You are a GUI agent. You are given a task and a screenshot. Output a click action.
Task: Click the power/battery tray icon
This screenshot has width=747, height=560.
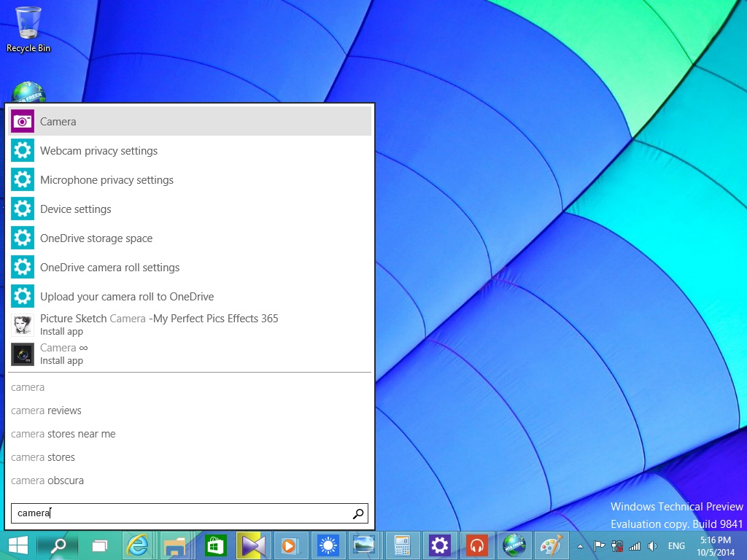(x=617, y=546)
